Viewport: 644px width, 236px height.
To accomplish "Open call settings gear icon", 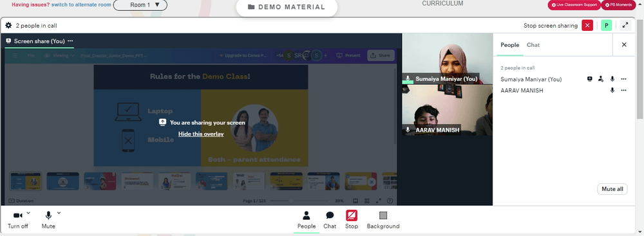I will (x=8, y=26).
